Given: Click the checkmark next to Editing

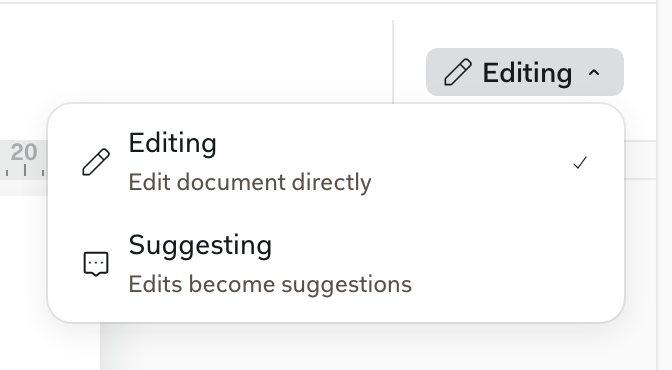Looking at the screenshot, I should (580, 163).
